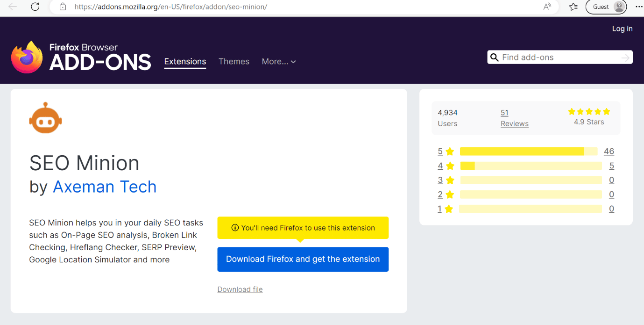Click the 4 star rating number link
Image resolution: width=644 pixels, height=325 pixels.
pos(440,166)
